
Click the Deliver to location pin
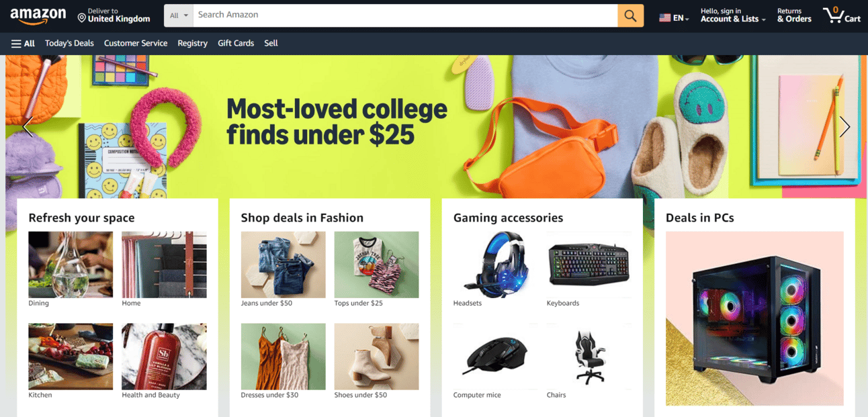(81, 17)
